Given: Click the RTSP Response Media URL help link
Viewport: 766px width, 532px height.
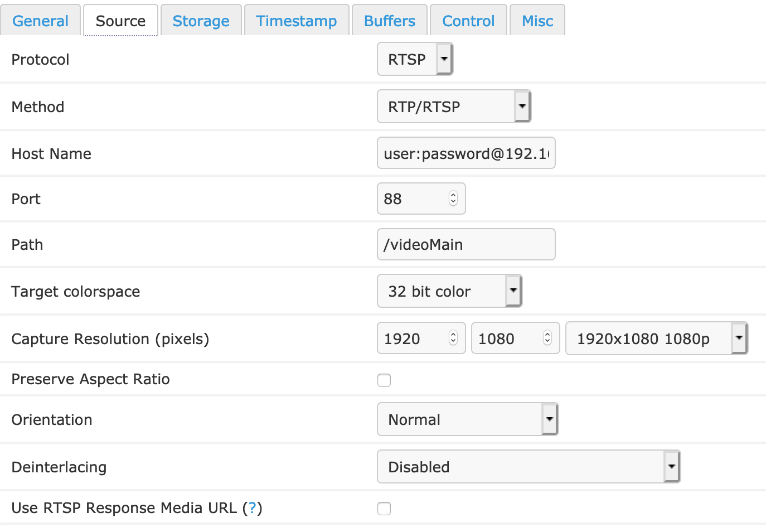Looking at the screenshot, I should 254,507.
